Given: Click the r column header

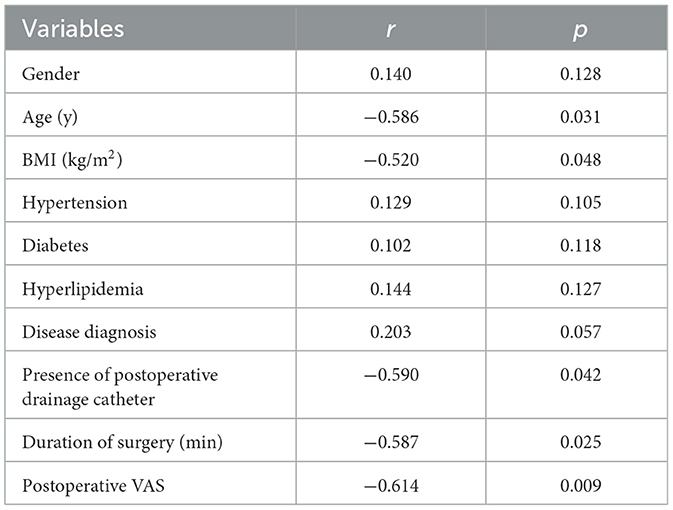Looking at the screenshot, I should click(388, 28).
